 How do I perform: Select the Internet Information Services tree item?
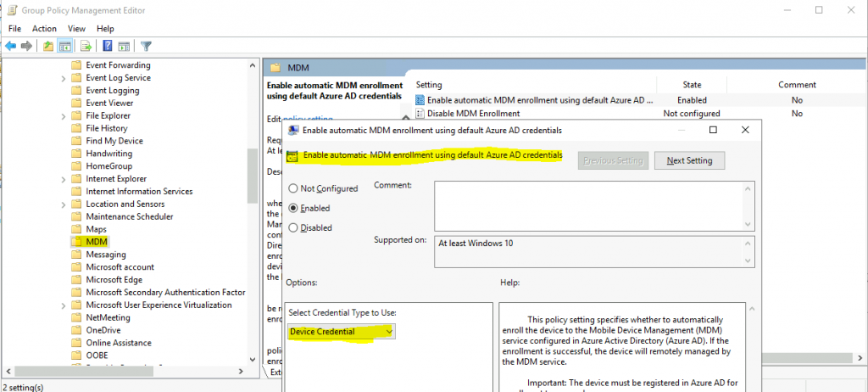coord(140,191)
